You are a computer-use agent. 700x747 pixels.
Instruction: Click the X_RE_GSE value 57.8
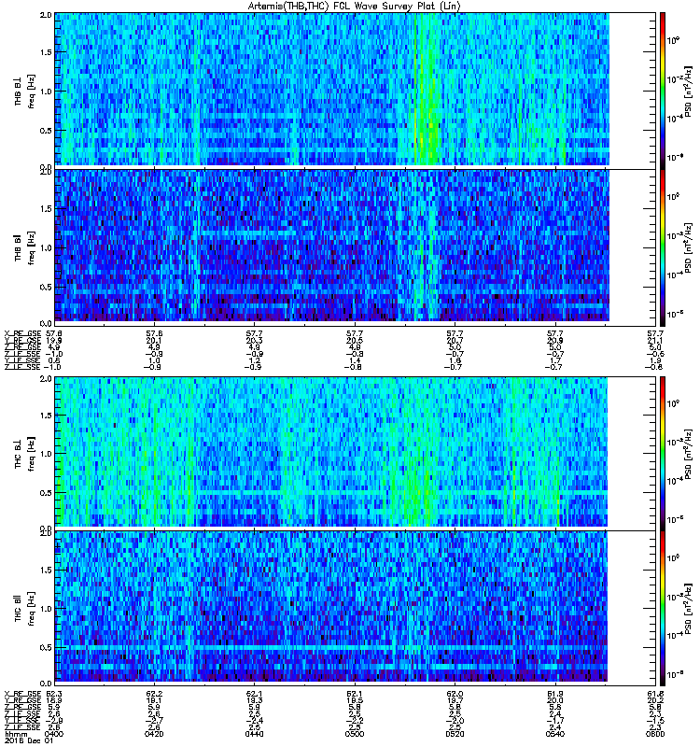54,334
